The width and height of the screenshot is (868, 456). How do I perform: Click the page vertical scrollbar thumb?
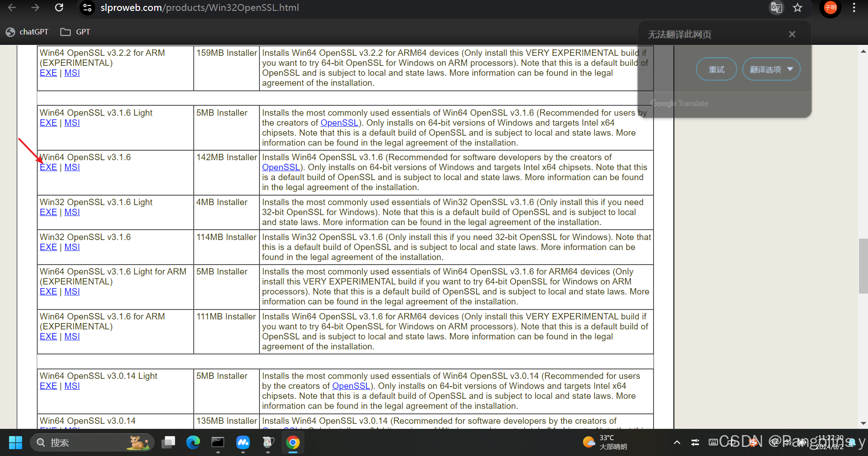863,266
